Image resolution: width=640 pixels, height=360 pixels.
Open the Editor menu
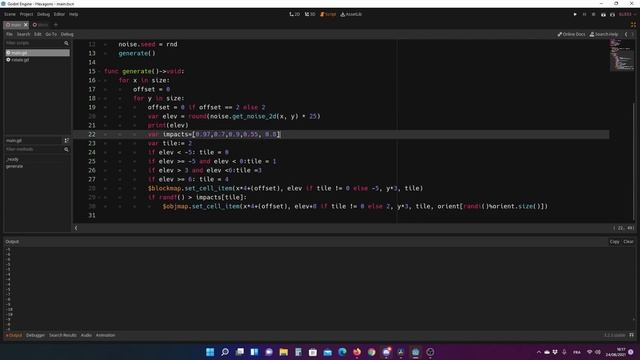pos(59,14)
